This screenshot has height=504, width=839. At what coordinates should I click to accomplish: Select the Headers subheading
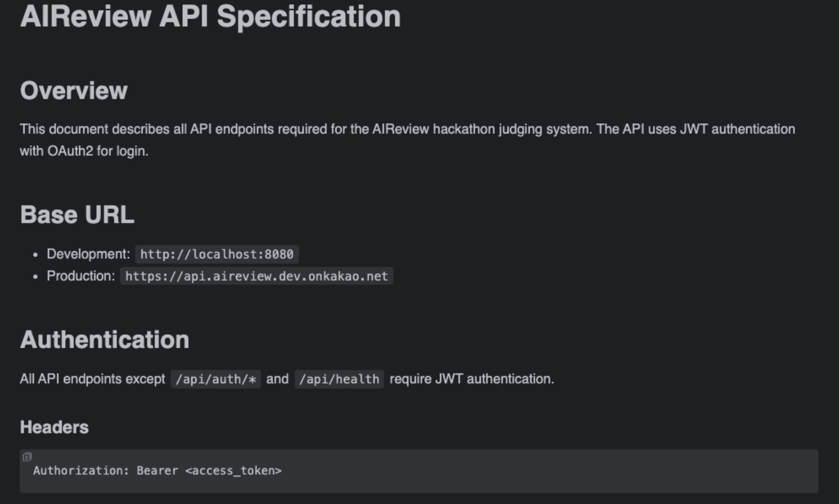point(54,427)
